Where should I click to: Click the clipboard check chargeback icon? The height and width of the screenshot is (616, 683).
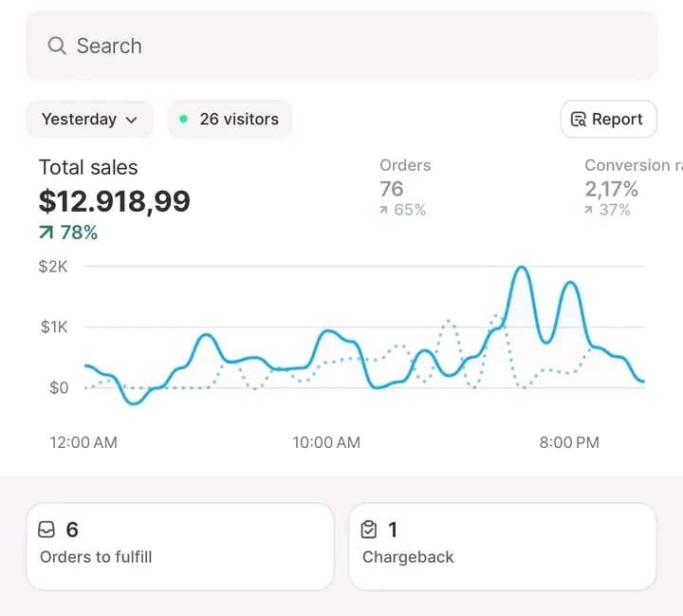[369, 530]
